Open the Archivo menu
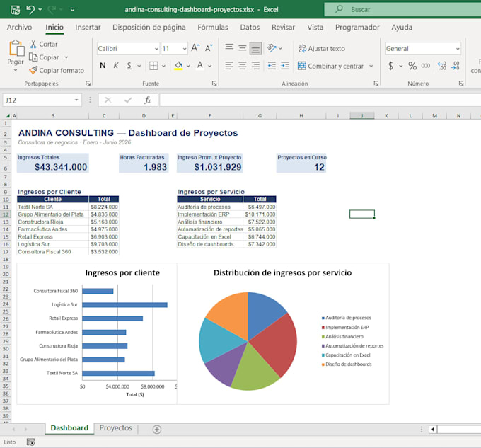The width and height of the screenshot is (481, 448). pos(19,28)
